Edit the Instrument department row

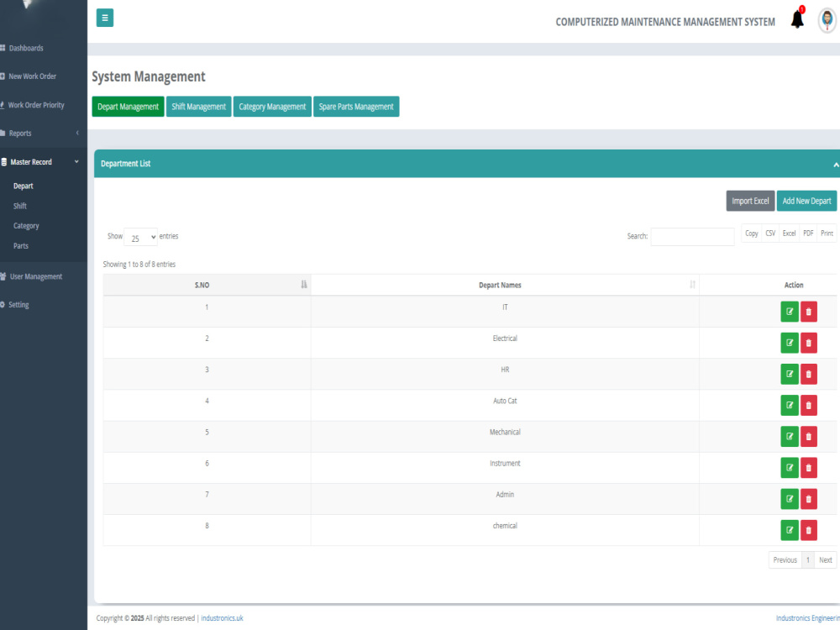click(x=790, y=468)
